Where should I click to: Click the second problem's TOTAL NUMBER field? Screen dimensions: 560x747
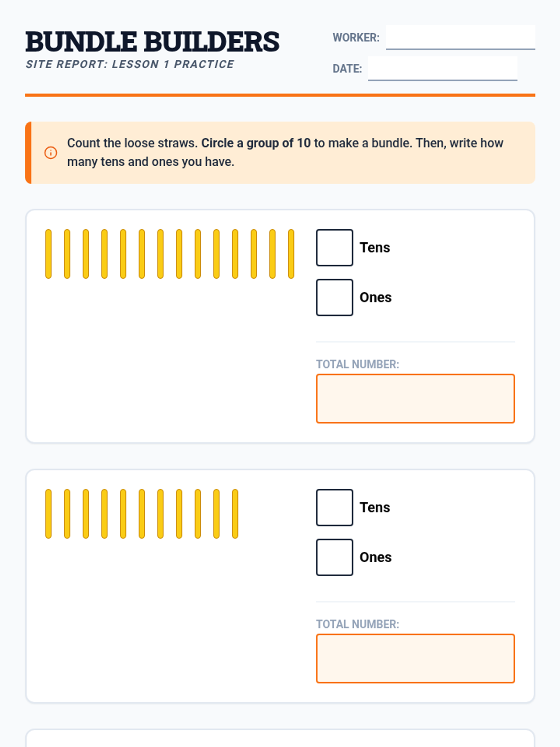click(x=415, y=659)
